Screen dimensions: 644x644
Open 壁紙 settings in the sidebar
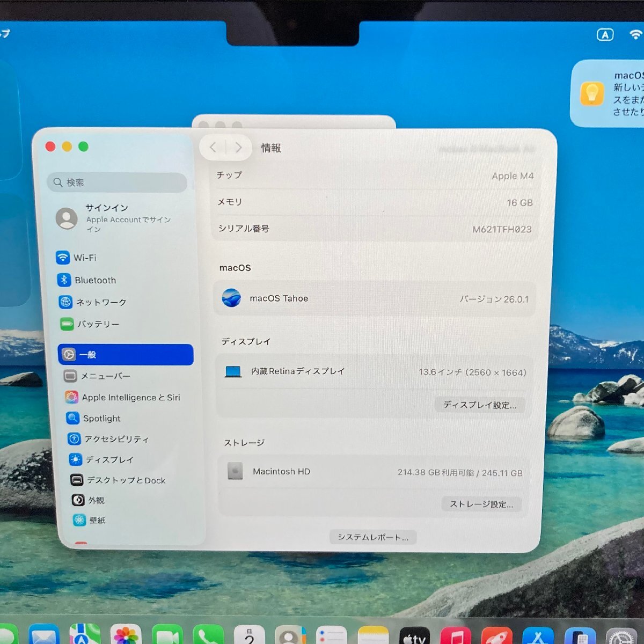90,520
